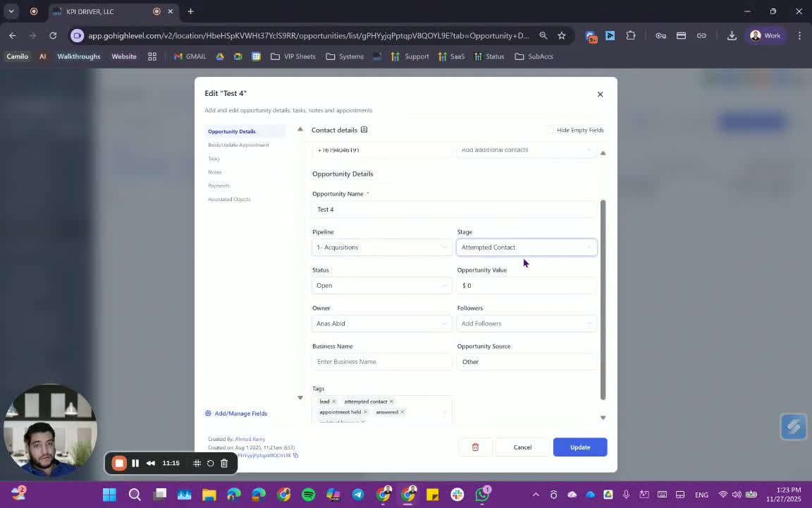Switch to Book/Update Appointment tab

(238, 145)
